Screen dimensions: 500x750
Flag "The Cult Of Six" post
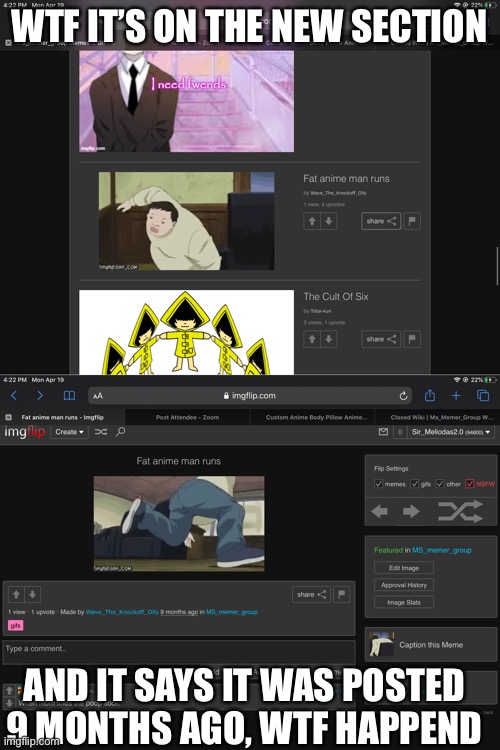tap(412, 339)
